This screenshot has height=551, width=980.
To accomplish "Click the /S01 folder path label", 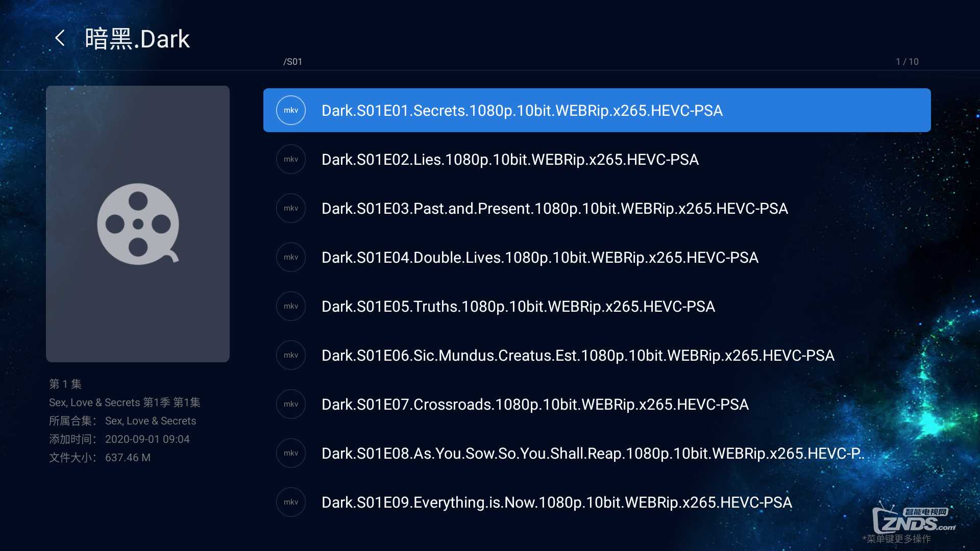I will coord(293,62).
